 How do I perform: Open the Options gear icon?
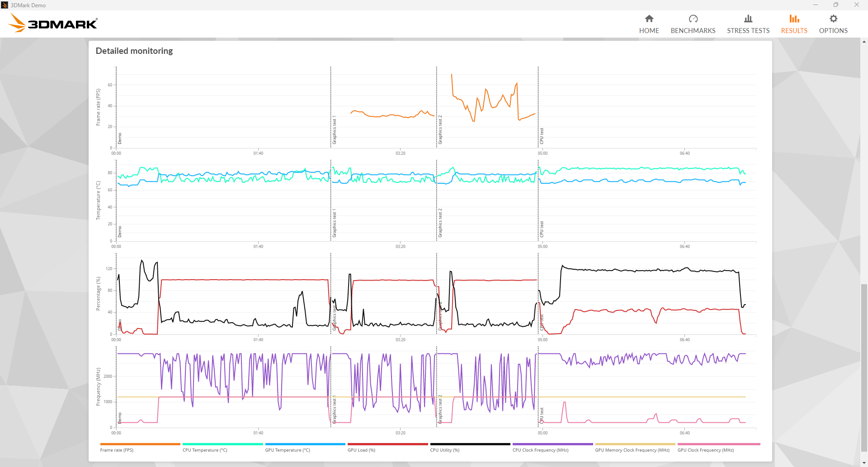pos(833,19)
